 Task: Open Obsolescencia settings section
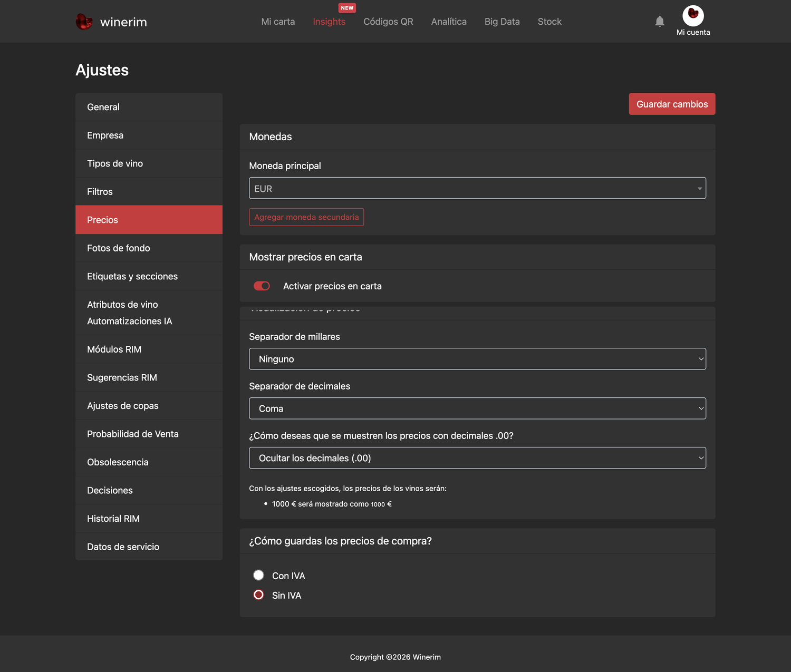pos(149,462)
